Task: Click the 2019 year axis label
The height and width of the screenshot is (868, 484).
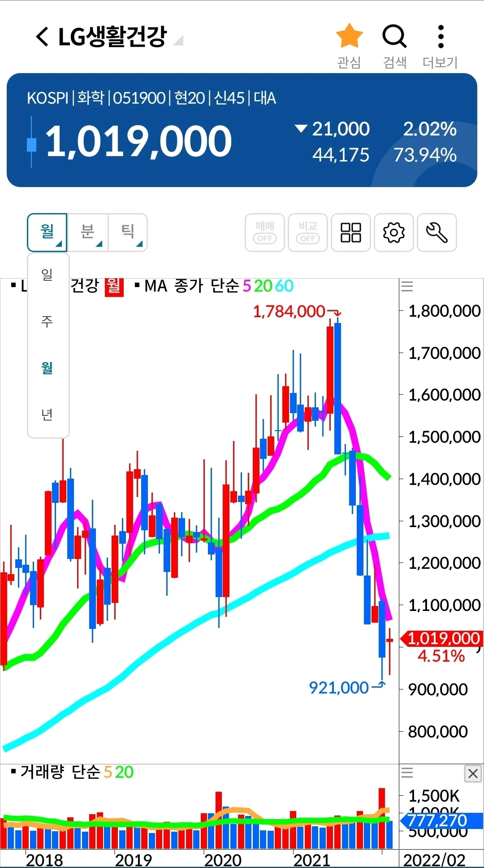Action: (x=134, y=860)
